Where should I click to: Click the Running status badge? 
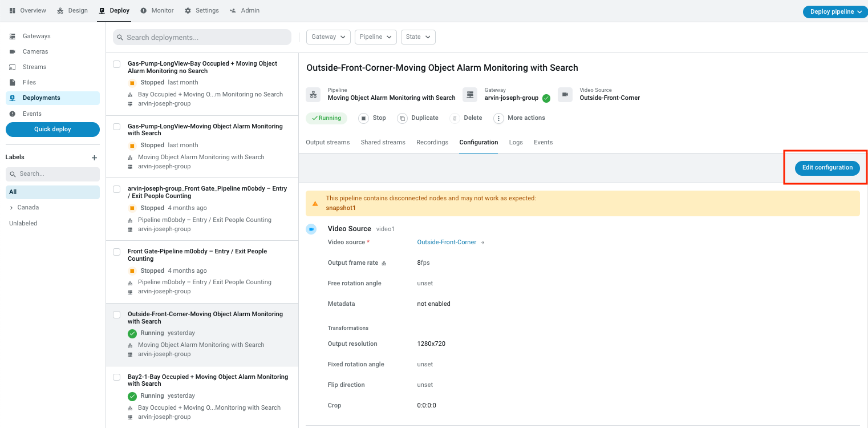[x=326, y=118]
